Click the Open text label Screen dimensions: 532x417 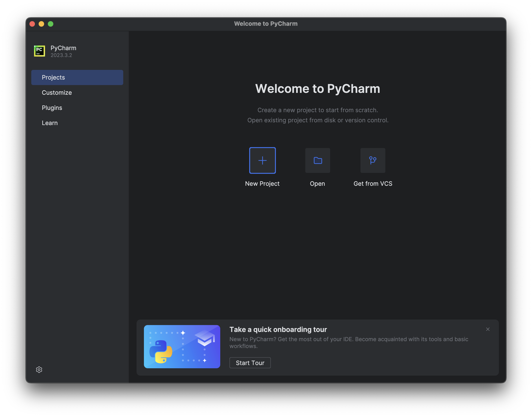[317, 184]
